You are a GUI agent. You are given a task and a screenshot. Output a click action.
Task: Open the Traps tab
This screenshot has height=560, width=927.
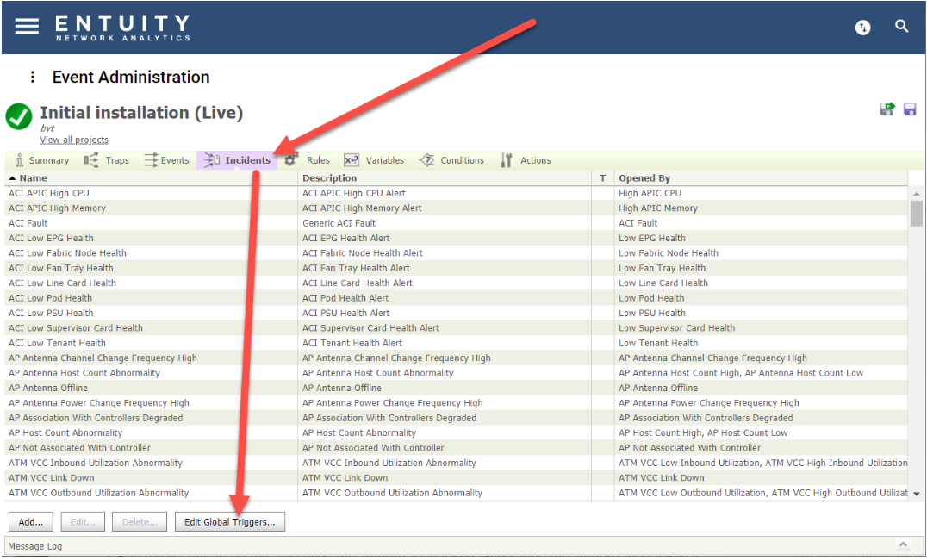pos(107,160)
